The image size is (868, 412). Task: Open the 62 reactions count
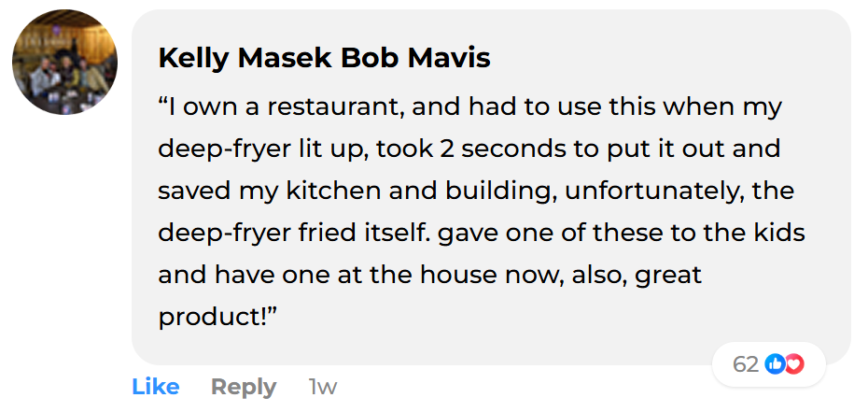pos(745,364)
